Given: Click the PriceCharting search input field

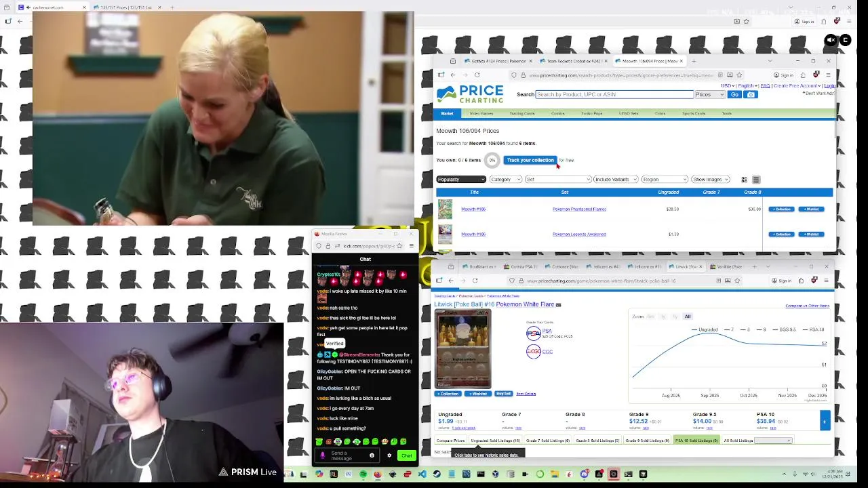Looking at the screenshot, I should 614,95.
